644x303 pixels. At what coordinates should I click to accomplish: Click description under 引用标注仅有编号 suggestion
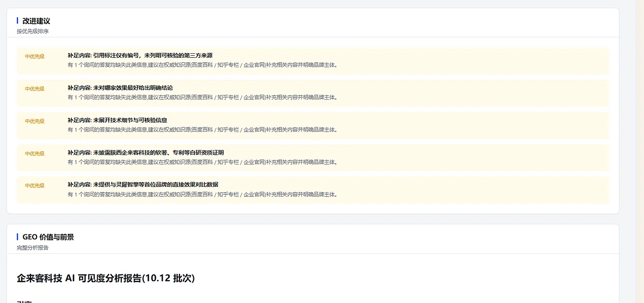point(203,65)
